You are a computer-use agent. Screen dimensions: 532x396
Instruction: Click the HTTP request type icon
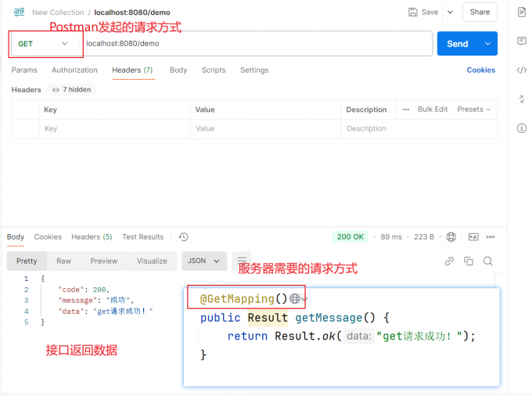point(19,13)
